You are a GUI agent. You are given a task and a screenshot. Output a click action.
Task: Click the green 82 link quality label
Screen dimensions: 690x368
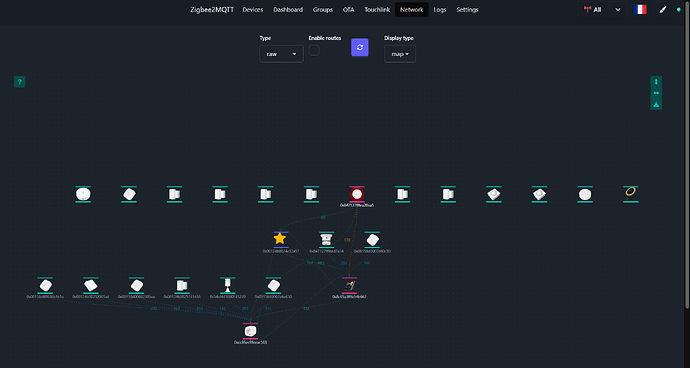click(323, 217)
